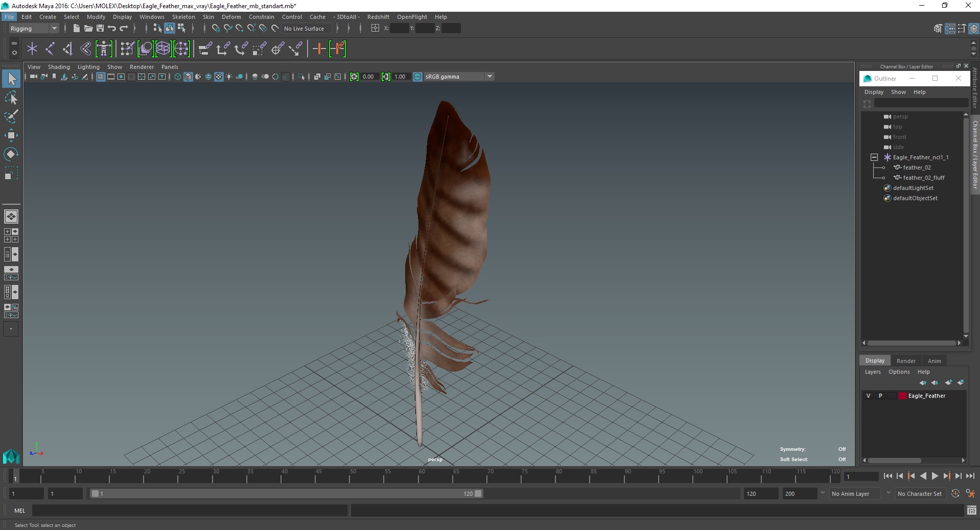The width and height of the screenshot is (980, 530).
Task: Open animation preferences running-man icon
Action: pyautogui.click(x=970, y=494)
